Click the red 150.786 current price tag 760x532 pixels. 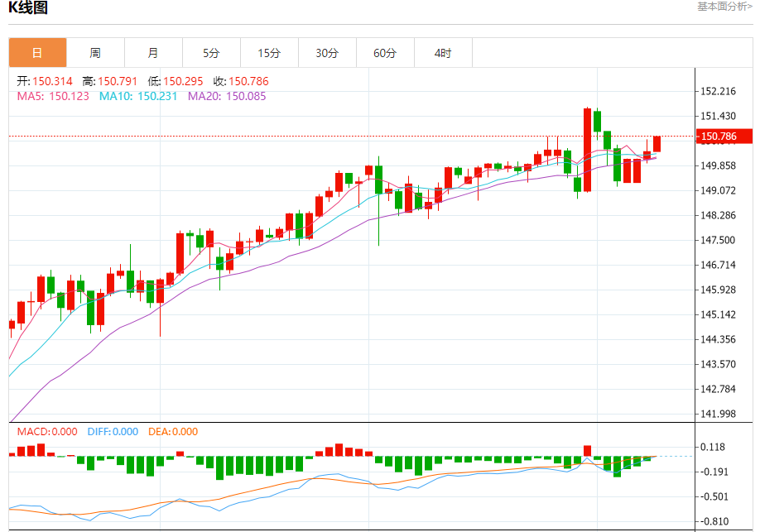[724, 137]
